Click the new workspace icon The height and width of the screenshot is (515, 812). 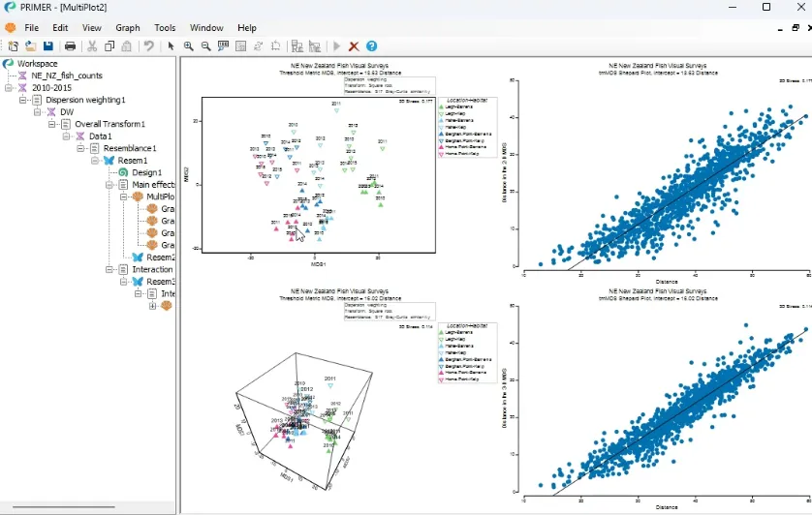pos(13,46)
